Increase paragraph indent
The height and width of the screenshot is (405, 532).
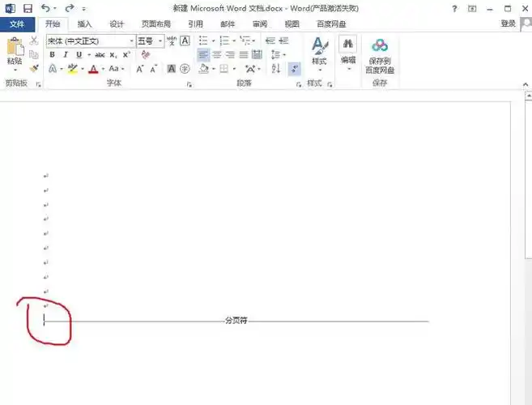tap(283, 41)
